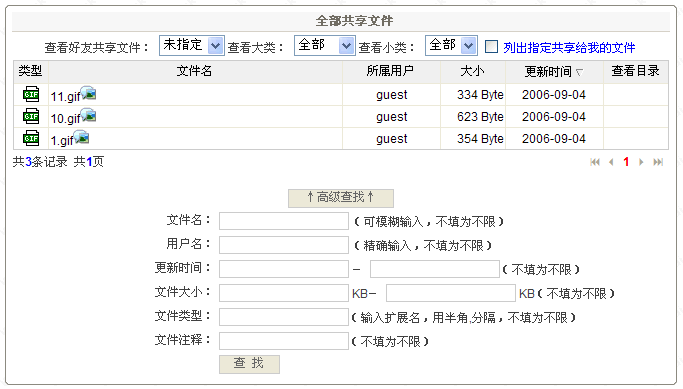The width and height of the screenshot is (683, 389).
Task: Click the GIF type icon for 11.gif
Action: click(31, 94)
